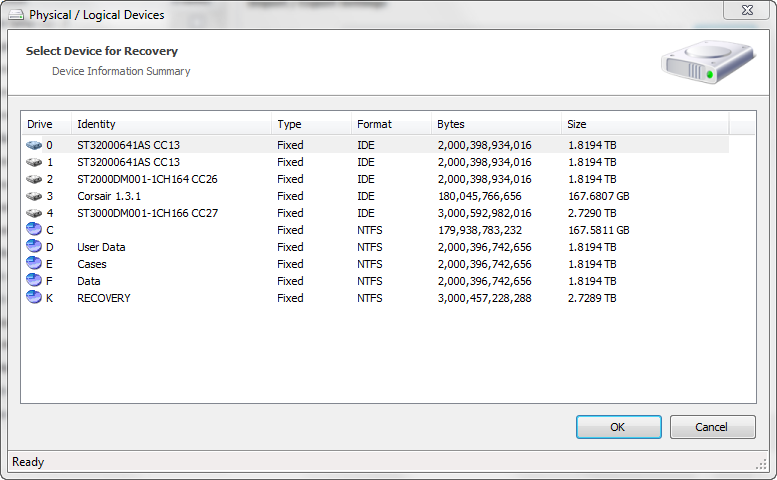Click the RECOVERY volume K icon
Image resolution: width=777 pixels, height=480 pixels.
coord(35,298)
